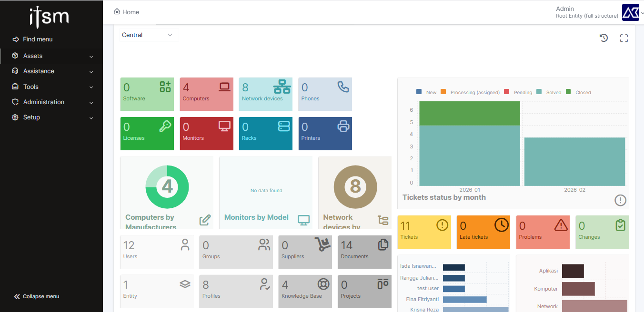Click the Licenses key icon
Image resolution: width=644 pixels, height=312 pixels.
pos(165,126)
